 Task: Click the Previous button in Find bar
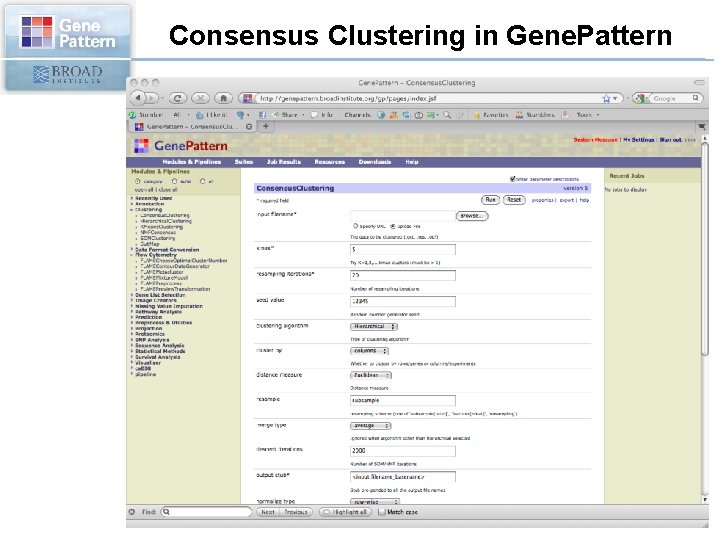295,512
